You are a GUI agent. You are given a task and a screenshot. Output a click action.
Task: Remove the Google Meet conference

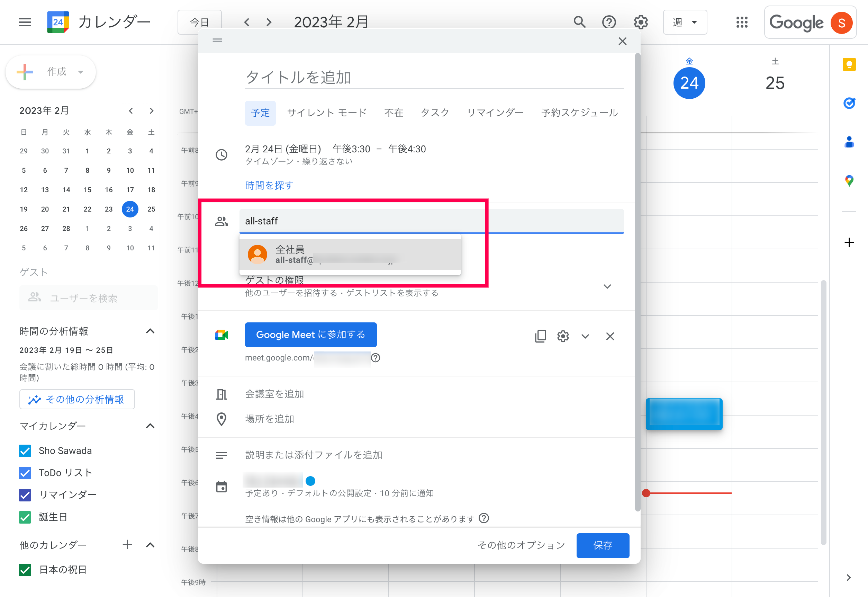[x=610, y=336]
